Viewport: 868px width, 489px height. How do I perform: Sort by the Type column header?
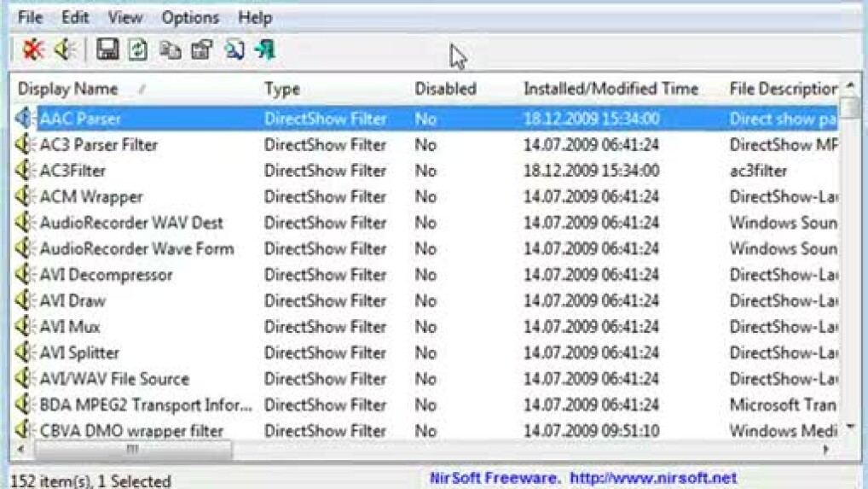point(282,89)
